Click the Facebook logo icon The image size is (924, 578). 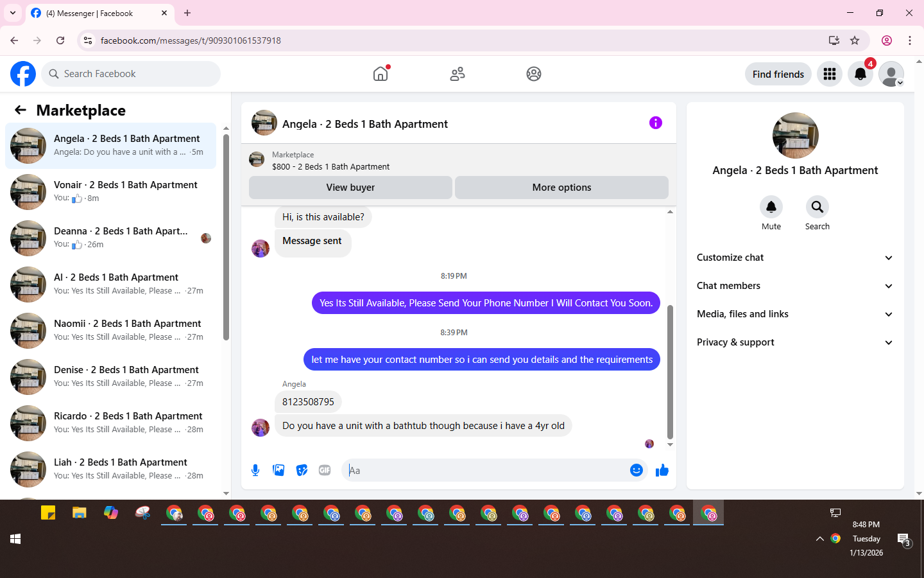(23, 74)
